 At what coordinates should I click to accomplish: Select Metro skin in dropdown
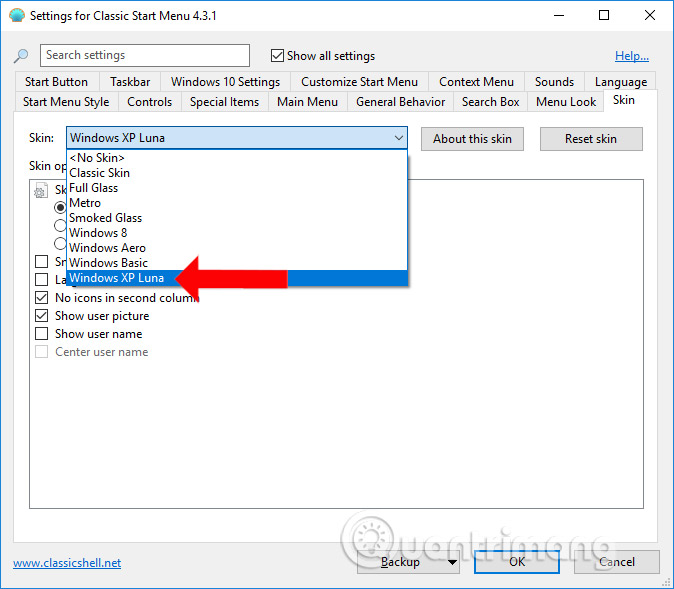click(x=237, y=203)
